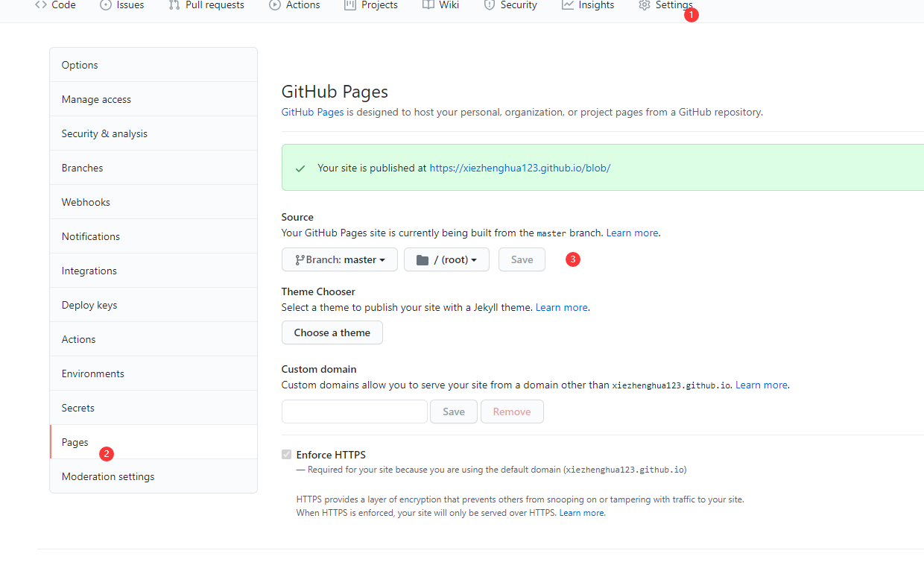
Task: Click the Actions play icon
Action: click(x=275, y=5)
